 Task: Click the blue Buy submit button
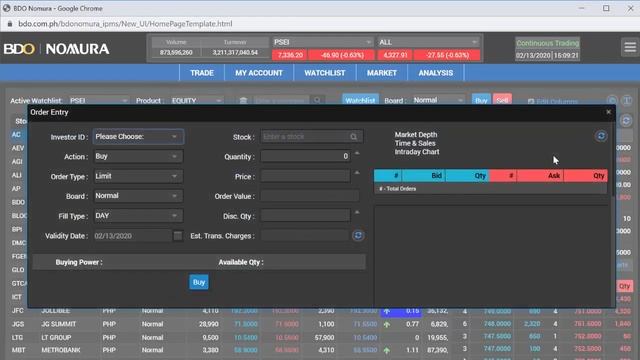199,282
